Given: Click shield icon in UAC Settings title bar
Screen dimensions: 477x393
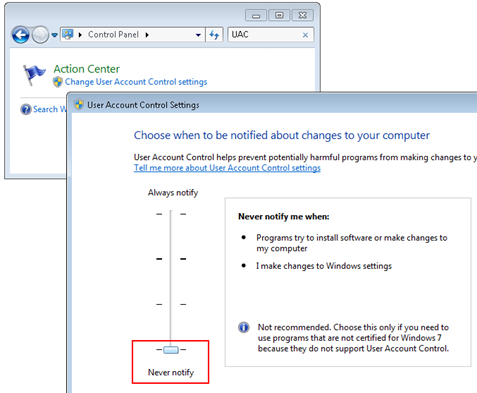Looking at the screenshot, I should [79, 105].
